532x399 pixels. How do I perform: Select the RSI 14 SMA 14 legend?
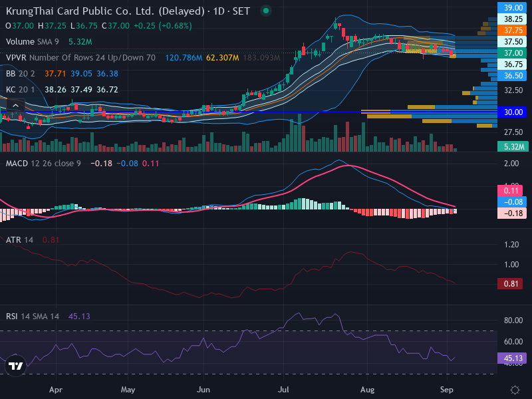(32, 317)
